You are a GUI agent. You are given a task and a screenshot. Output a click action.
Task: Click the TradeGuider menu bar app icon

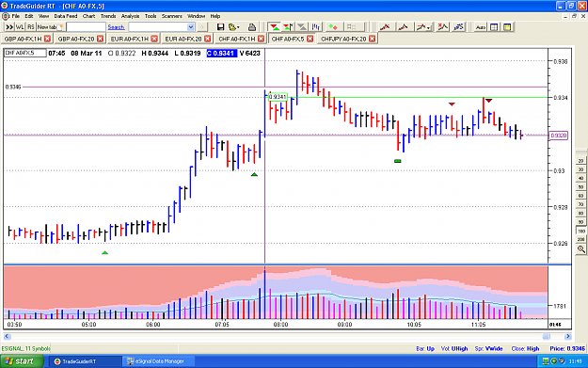(6, 16)
